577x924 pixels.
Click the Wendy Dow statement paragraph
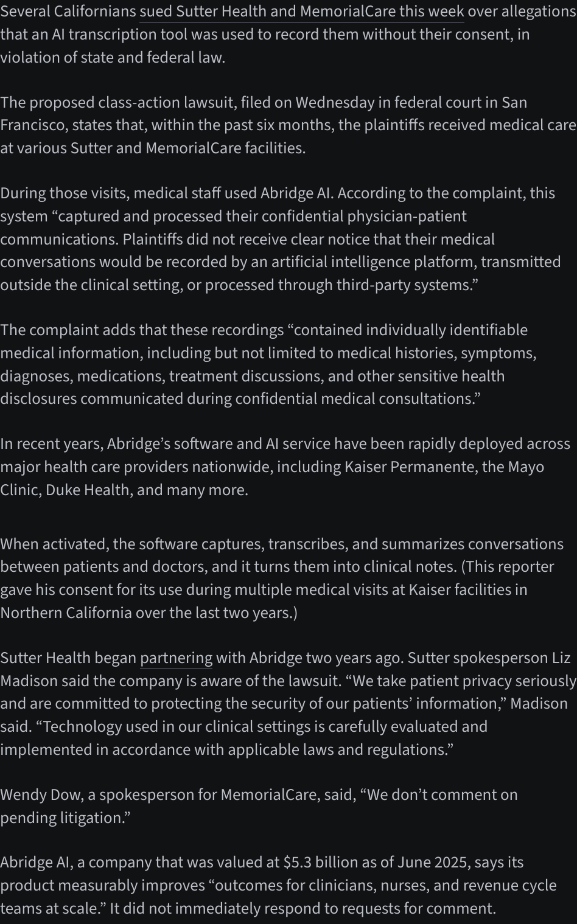point(259,806)
